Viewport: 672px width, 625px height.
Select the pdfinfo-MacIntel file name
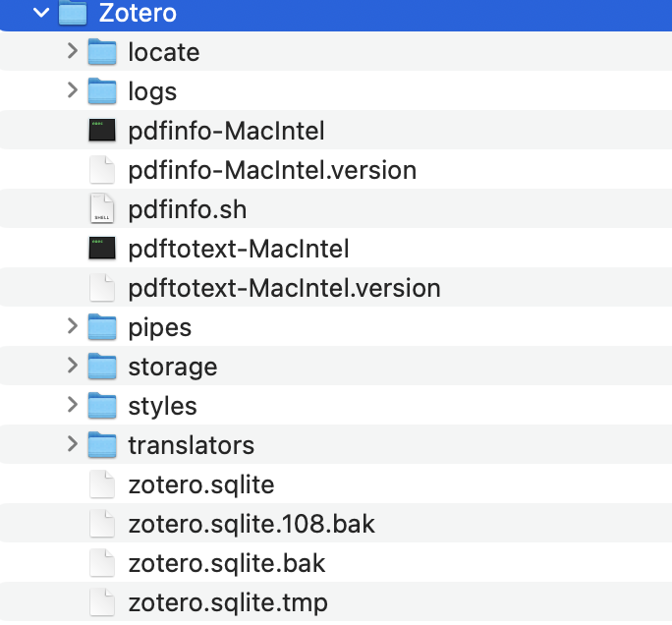click(226, 131)
